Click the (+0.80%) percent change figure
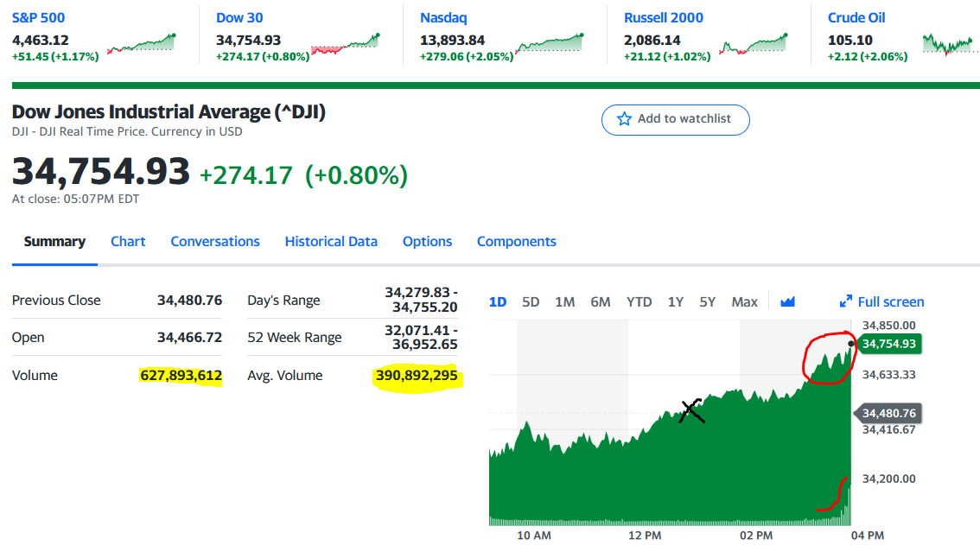The height and width of the screenshot is (545, 980). click(356, 175)
